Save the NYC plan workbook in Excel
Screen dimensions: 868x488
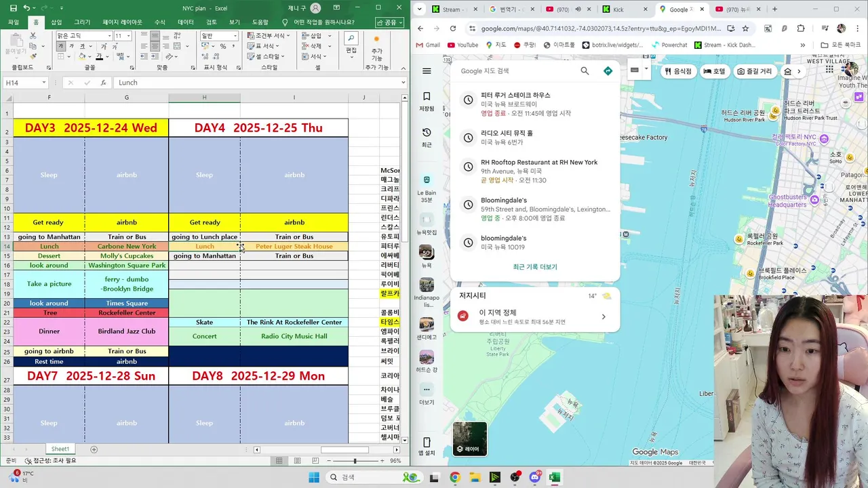13,8
